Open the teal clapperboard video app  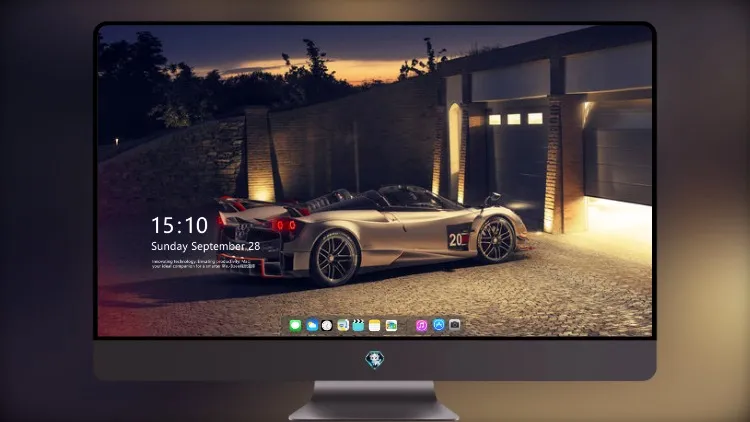358,325
